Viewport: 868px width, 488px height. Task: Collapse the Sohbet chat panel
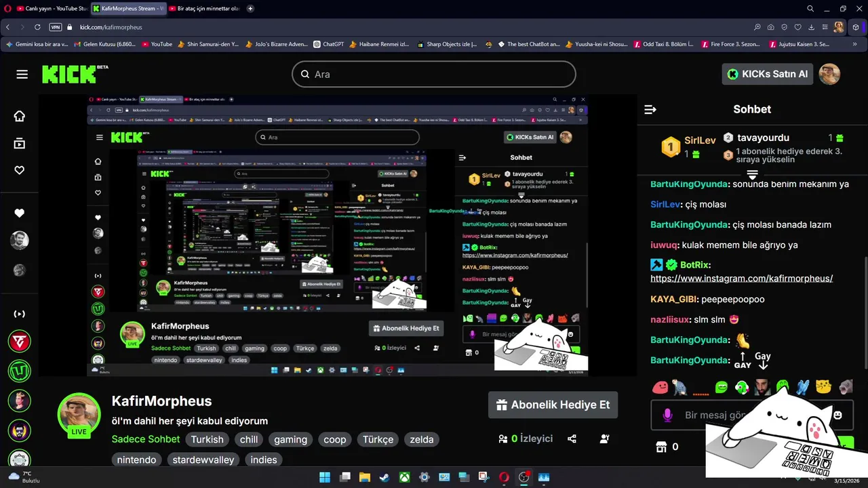tap(650, 109)
